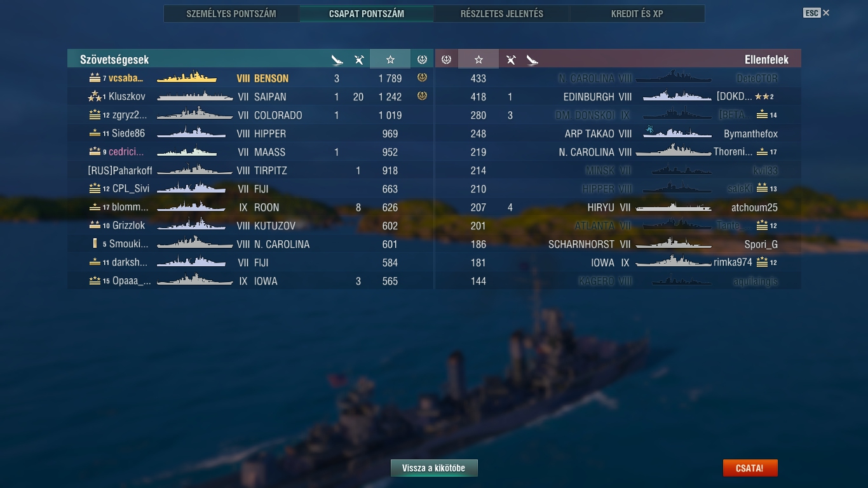Select the Csapat pontszám tab
Image resolution: width=868 pixels, height=488 pixels.
pyautogui.click(x=367, y=13)
